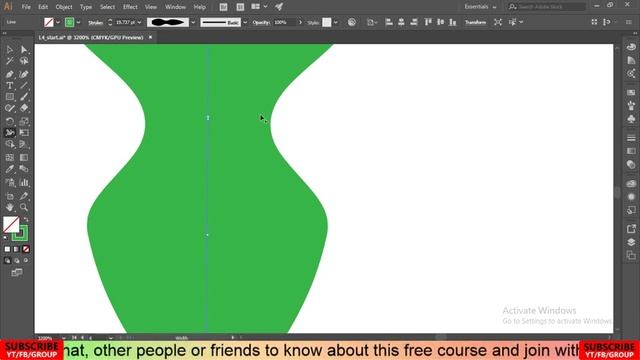
Task: Open the Symbols panel icon
Action: [631, 119]
